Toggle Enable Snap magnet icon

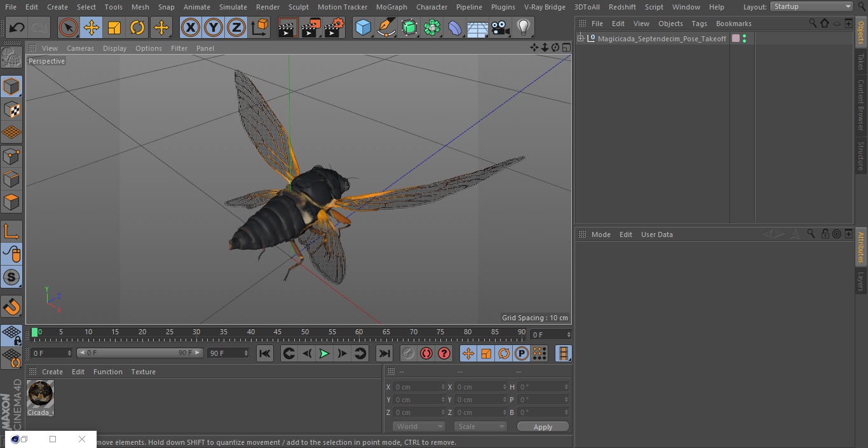(11, 306)
